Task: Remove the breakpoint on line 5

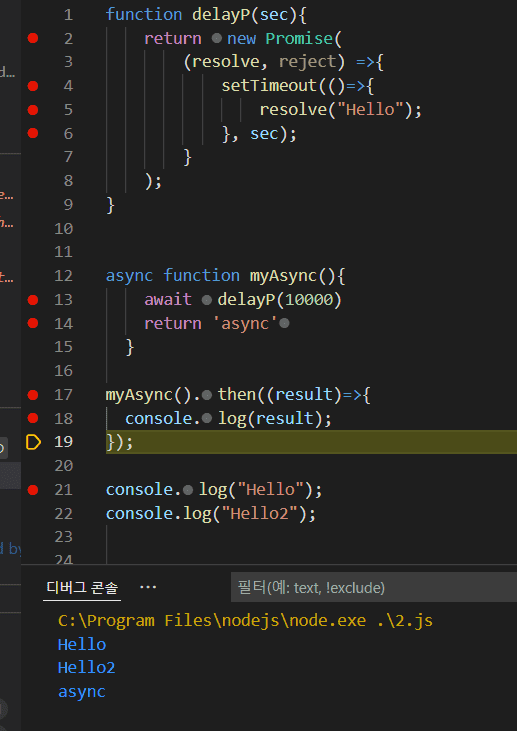Action: point(33,110)
